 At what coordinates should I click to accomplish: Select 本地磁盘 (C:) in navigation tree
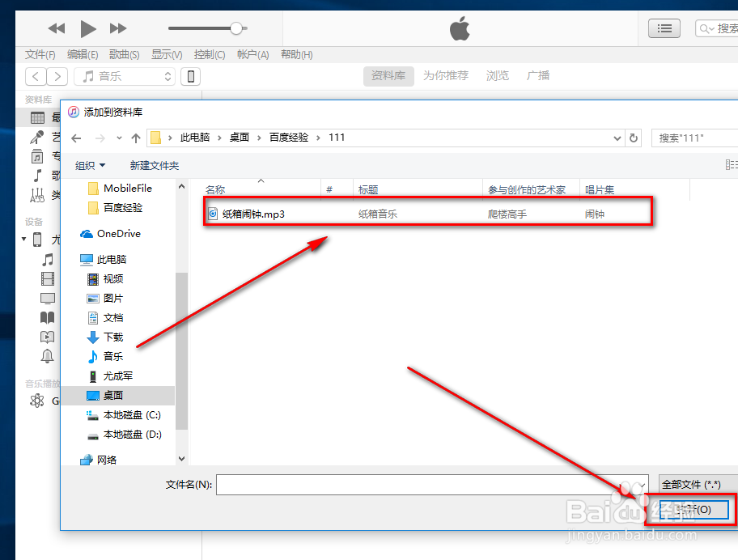pyautogui.click(x=124, y=414)
